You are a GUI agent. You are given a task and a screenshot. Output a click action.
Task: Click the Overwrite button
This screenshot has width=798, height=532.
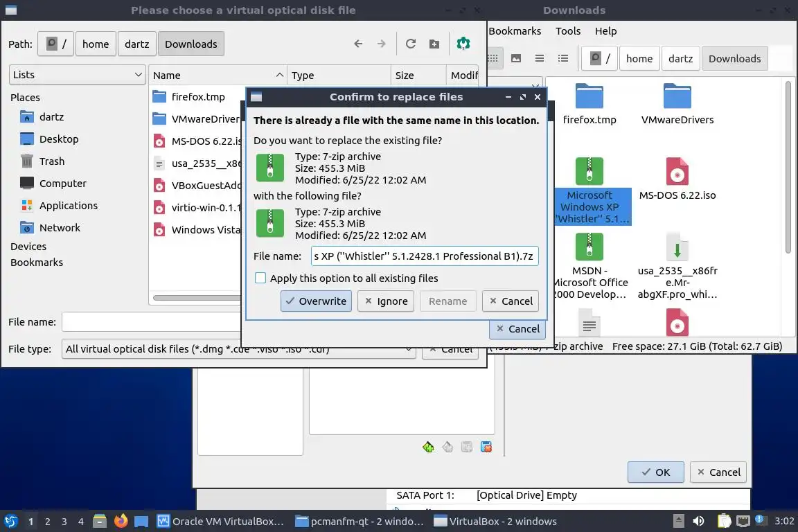pyautogui.click(x=316, y=301)
